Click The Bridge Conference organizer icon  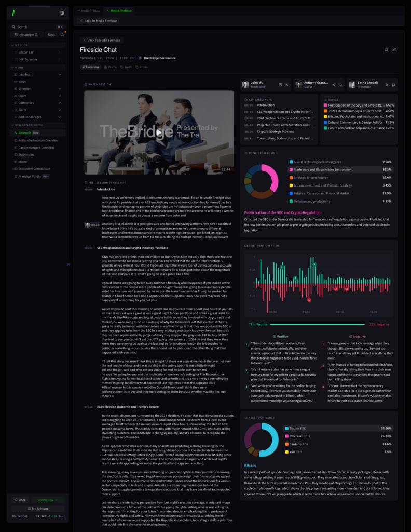click(x=140, y=58)
